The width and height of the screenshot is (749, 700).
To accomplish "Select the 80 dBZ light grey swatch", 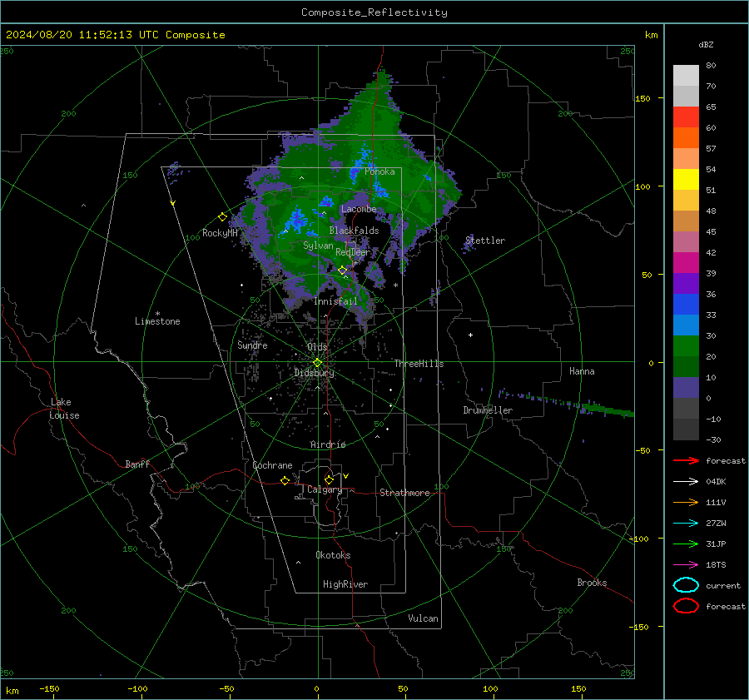I will pos(686,75).
